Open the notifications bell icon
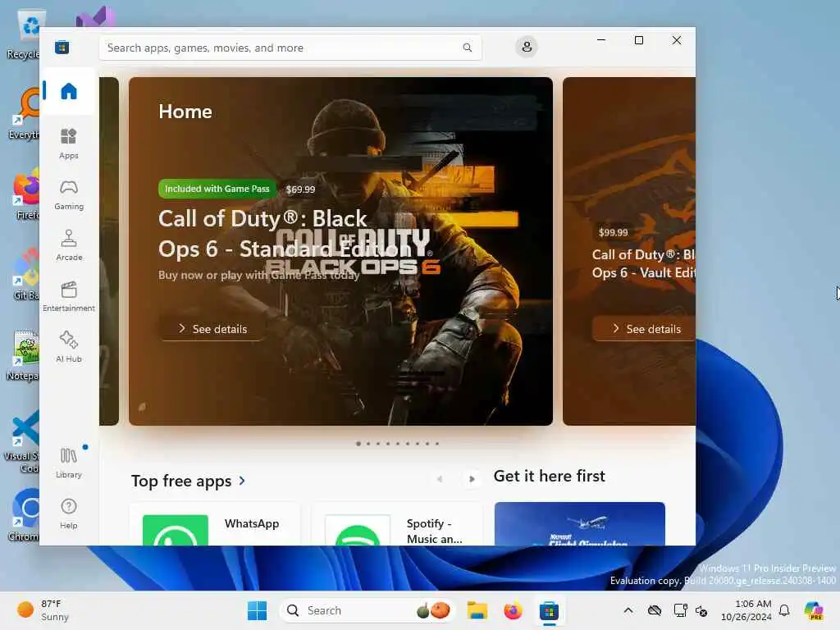Screen dimensions: 840x630 click(784, 610)
